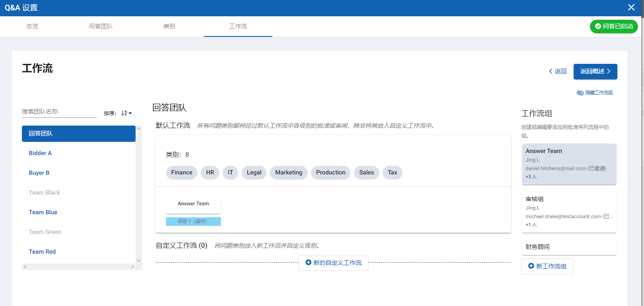Expand +1 人 in 审核组 group

click(x=531, y=225)
